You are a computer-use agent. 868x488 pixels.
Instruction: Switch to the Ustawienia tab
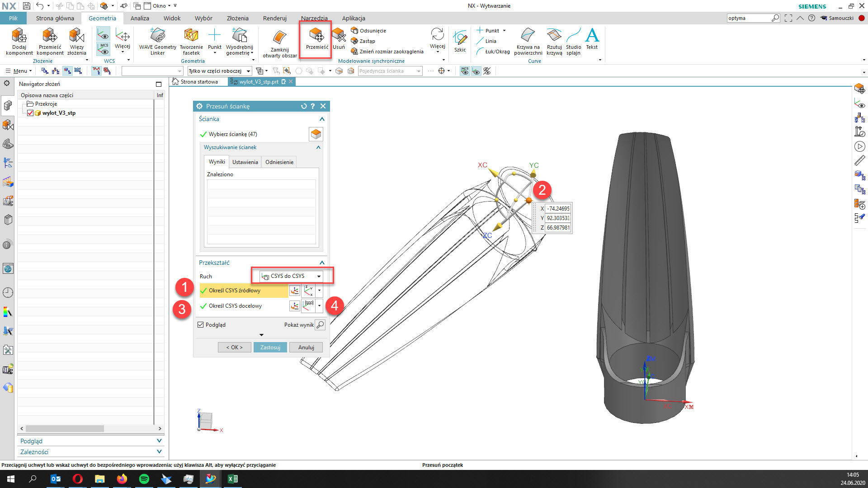pos(245,162)
